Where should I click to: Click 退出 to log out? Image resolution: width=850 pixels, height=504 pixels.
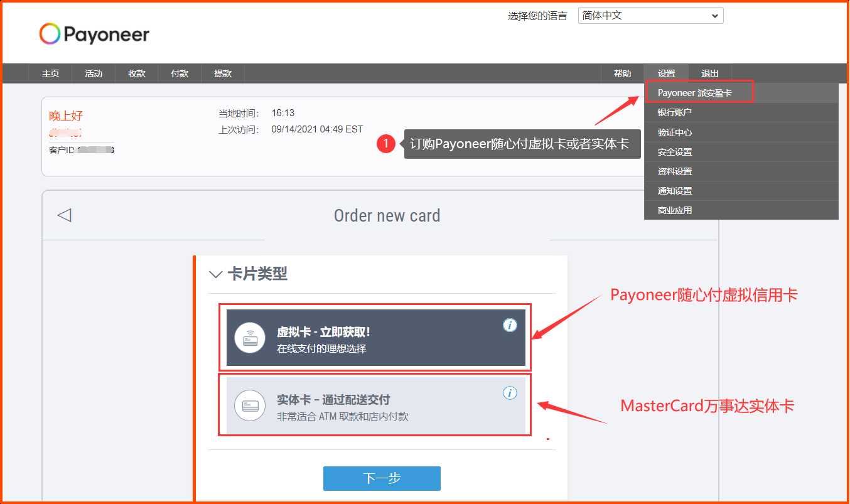710,73
